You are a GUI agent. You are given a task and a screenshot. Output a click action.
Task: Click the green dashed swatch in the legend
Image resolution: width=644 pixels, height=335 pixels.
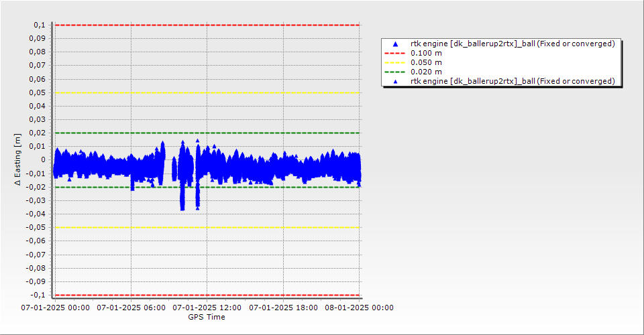394,72
